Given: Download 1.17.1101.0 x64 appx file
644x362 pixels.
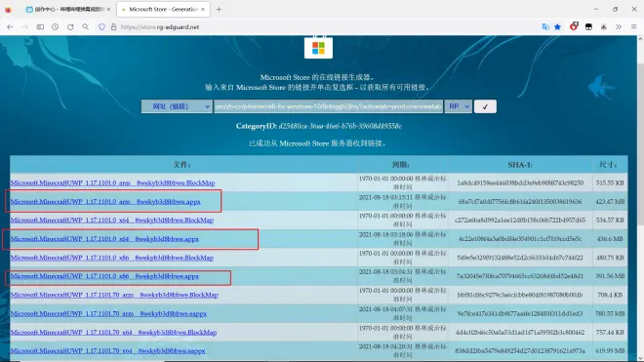Looking at the screenshot, I should pos(104,239).
